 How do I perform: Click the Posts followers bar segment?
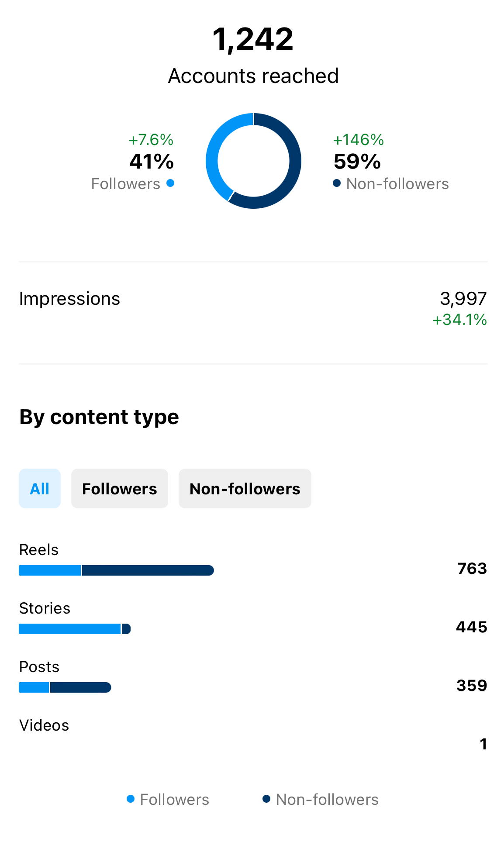tap(34, 687)
